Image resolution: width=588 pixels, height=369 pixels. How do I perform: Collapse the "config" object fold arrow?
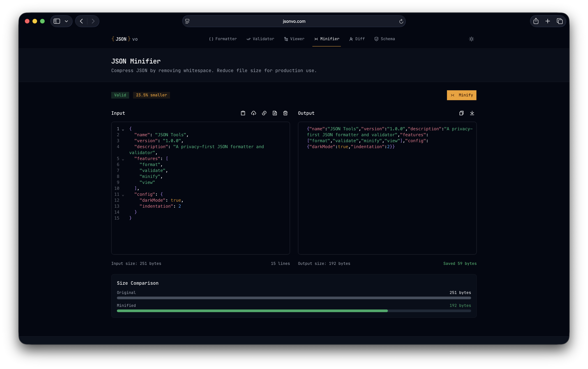coord(123,195)
